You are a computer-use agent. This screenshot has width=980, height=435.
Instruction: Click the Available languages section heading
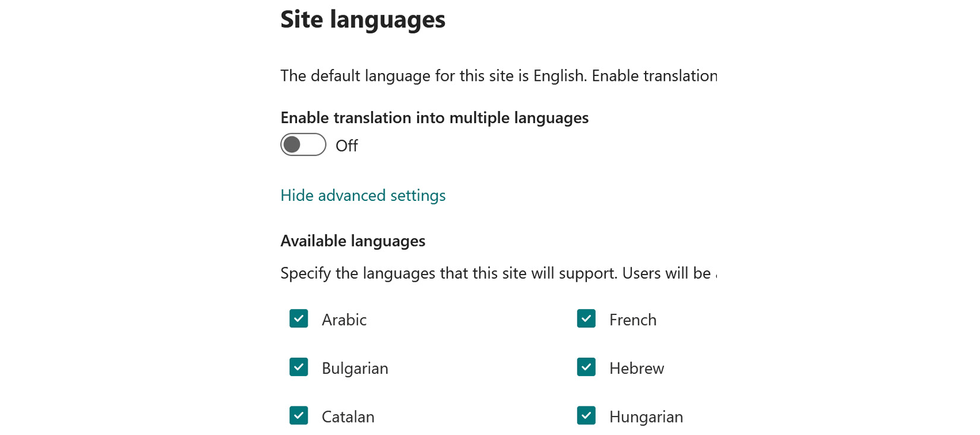[x=353, y=241]
